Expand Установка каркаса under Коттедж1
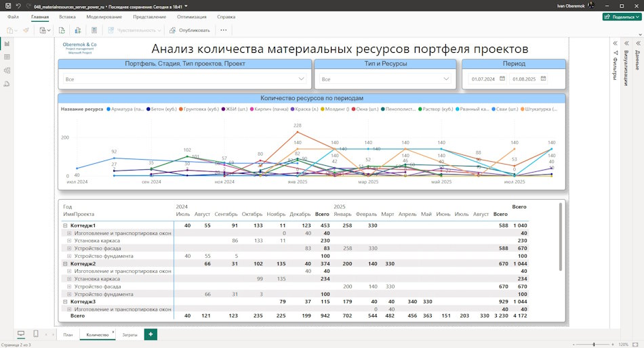The height and width of the screenshot is (348, 644). point(69,241)
